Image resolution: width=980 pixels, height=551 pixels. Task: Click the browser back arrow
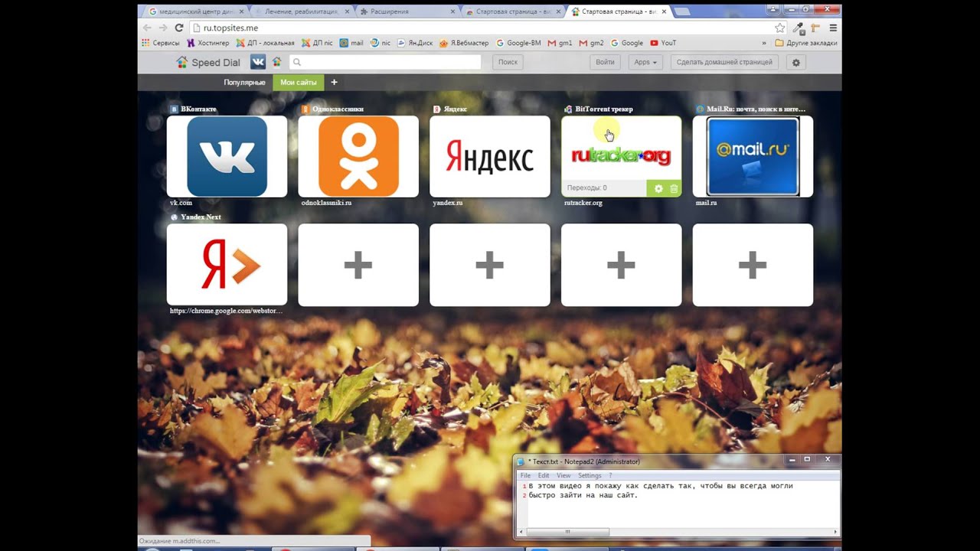point(147,28)
